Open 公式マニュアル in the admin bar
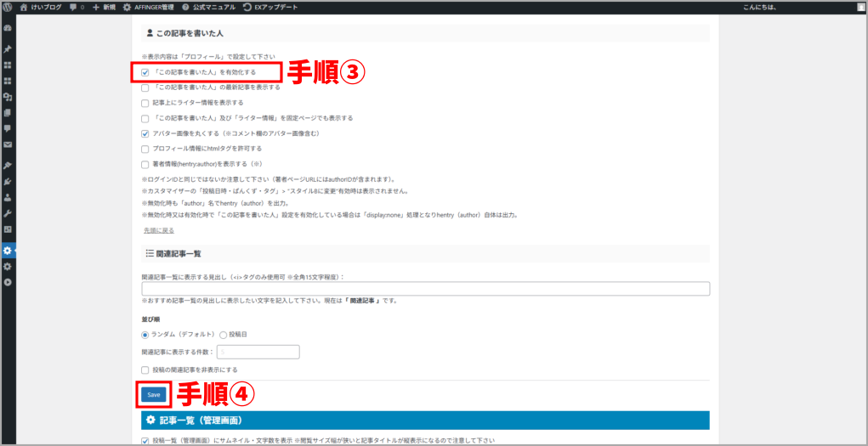 point(208,7)
